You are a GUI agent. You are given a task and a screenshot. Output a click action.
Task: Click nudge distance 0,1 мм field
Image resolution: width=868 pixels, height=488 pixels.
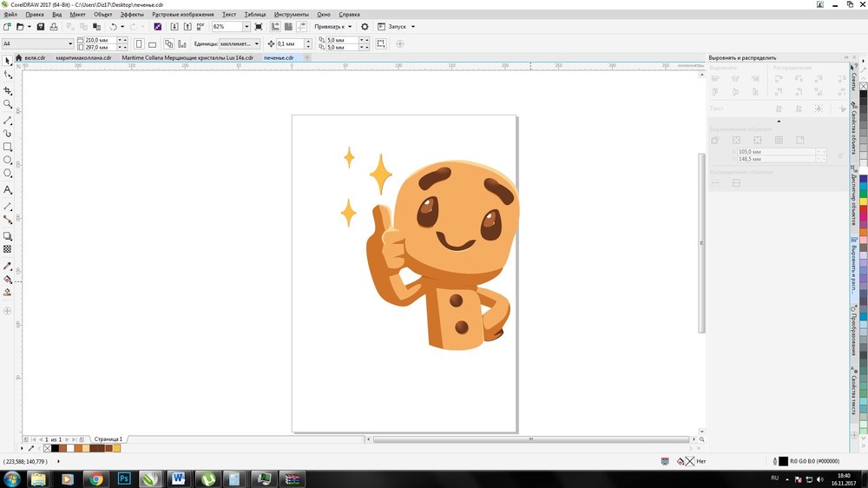coord(290,43)
